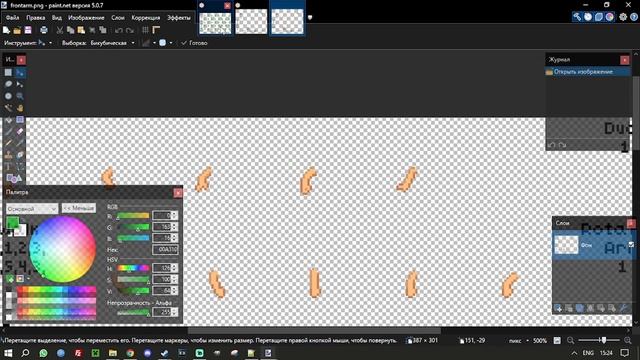Select the Ellipse Select tool
640x360 pixels.
pyautogui.click(x=8, y=96)
